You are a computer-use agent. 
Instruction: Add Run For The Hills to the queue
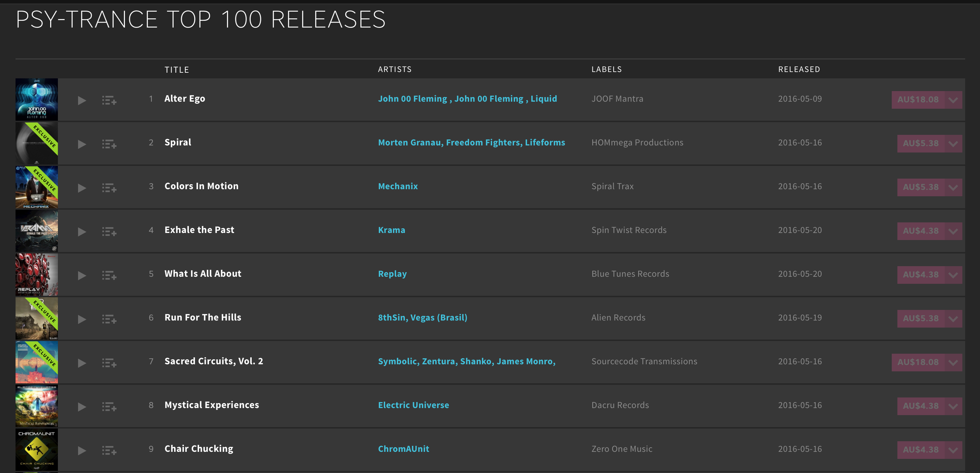[x=109, y=319]
